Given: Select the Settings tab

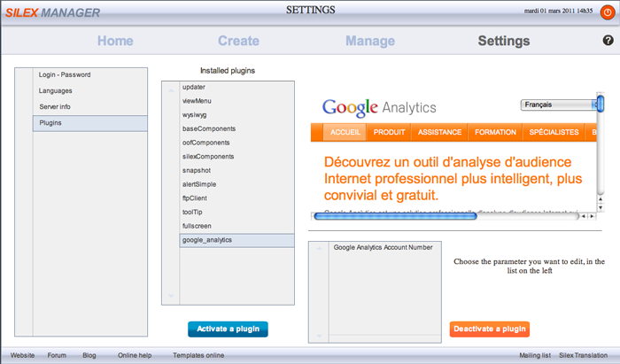Looking at the screenshot, I should 504,41.
